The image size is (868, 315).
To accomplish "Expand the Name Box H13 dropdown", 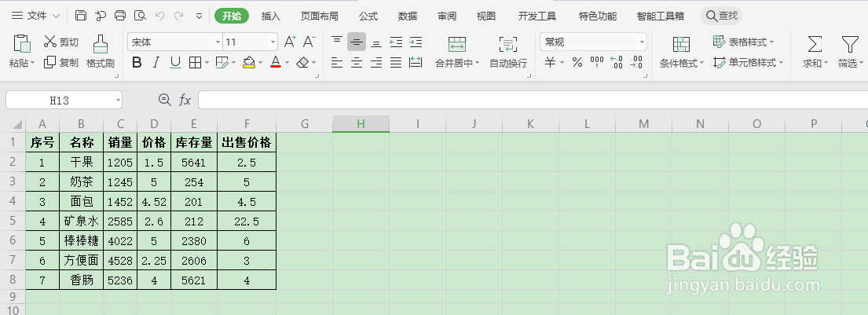I will (x=118, y=101).
